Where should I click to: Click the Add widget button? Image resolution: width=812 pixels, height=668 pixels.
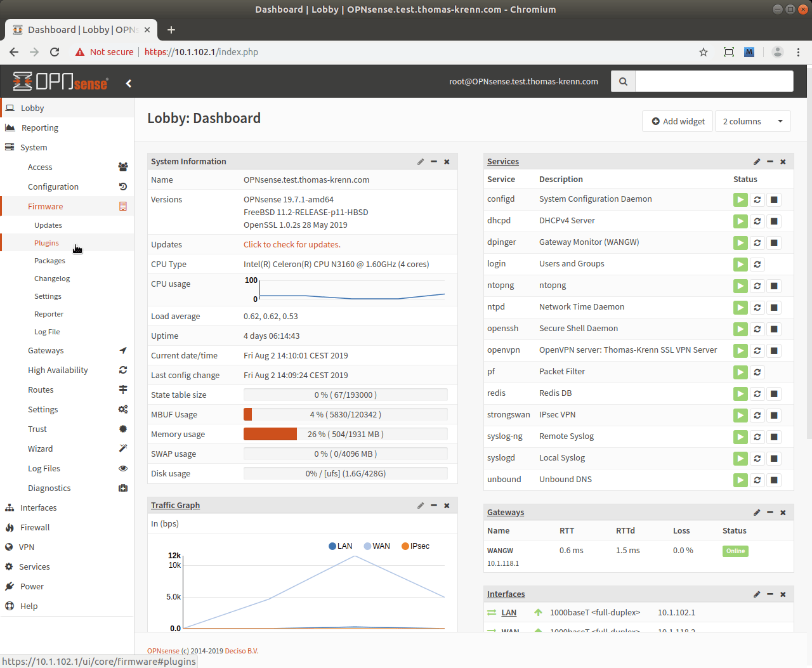678,121
